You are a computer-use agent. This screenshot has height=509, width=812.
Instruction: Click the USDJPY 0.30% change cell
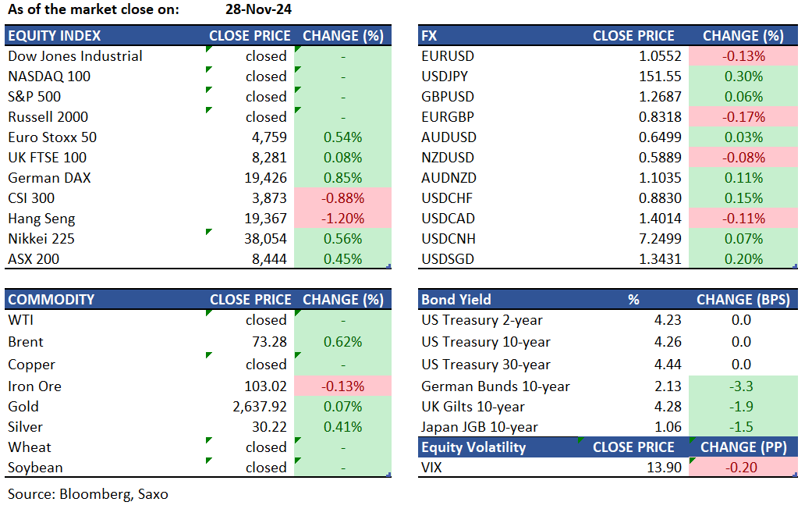(x=743, y=77)
